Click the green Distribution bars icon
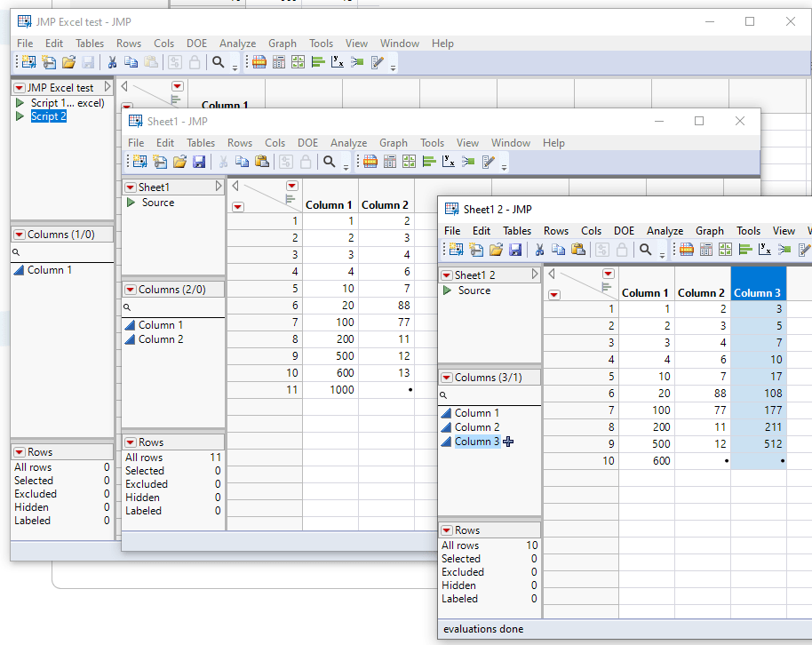This screenshot has height=645, width=812. [x=745, y=250]
